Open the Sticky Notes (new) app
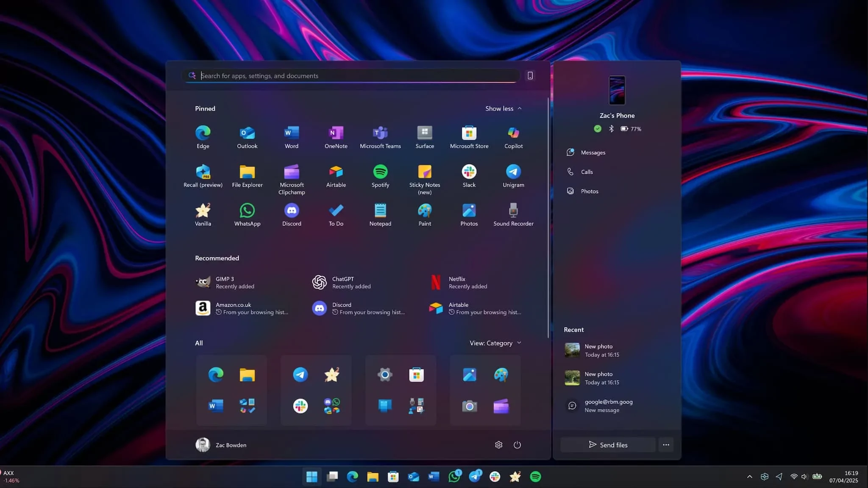Viewport: 868px width, 488px height. click(425, 172)
